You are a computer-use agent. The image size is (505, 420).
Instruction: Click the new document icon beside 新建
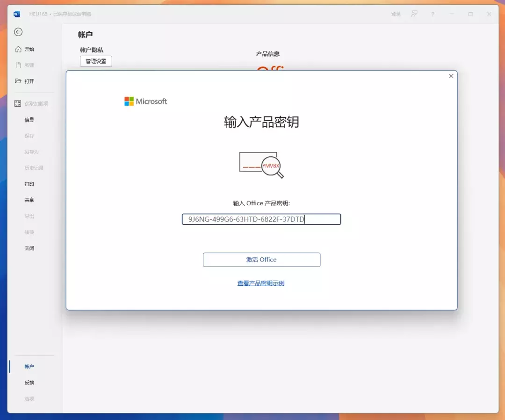18,65
